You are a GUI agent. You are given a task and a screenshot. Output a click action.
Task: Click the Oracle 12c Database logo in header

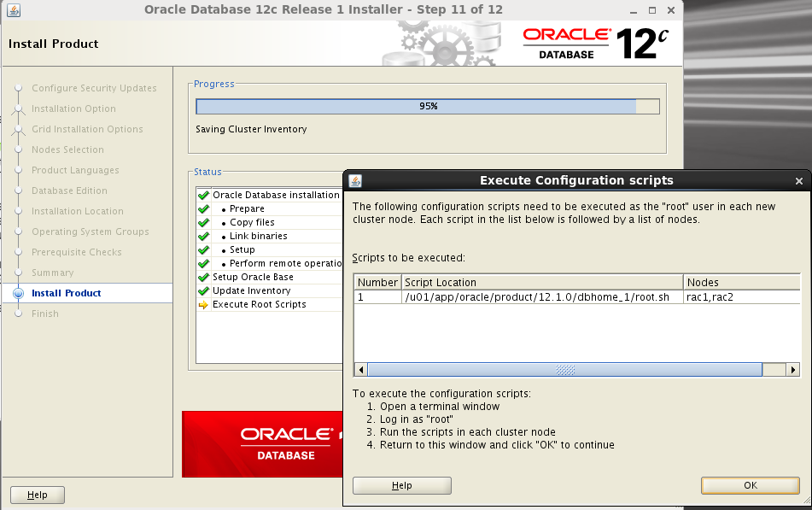[595, 43]
